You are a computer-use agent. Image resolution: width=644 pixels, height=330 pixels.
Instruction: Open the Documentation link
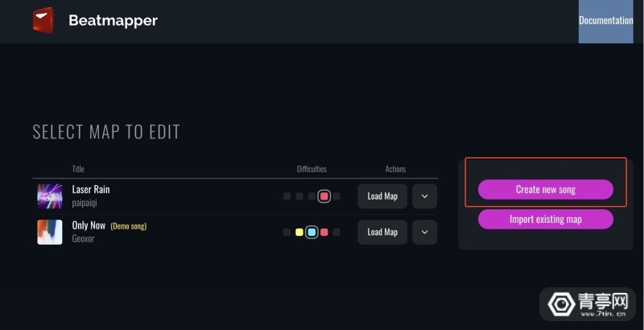click(606, 20)
